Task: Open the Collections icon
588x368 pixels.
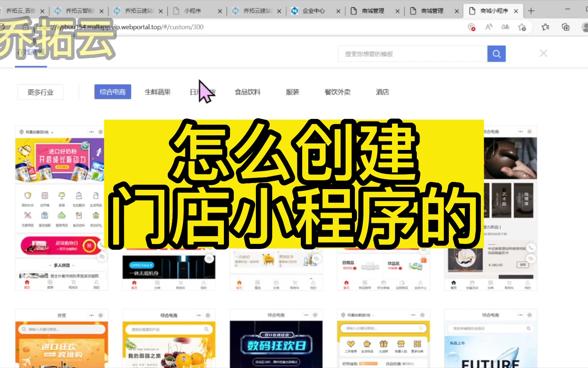Action: point(566,27)
